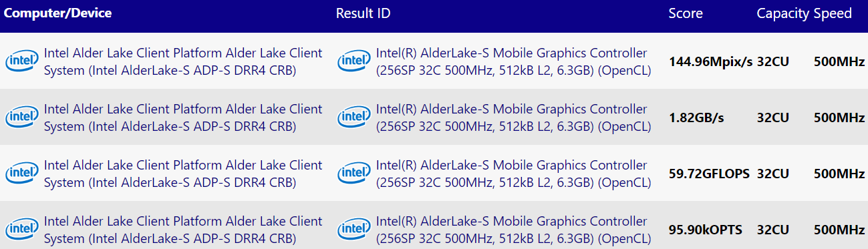Open Alder Lake Client Platform link in 144.96Mpix/s row
Screen dimensions: 868x249
[183, 61]
